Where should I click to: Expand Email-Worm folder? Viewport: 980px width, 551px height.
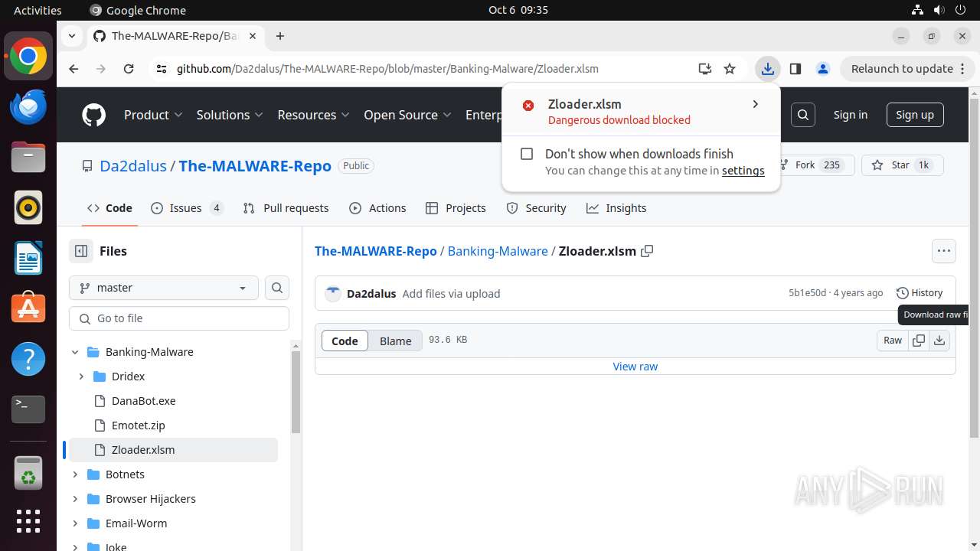pos(75,523)
